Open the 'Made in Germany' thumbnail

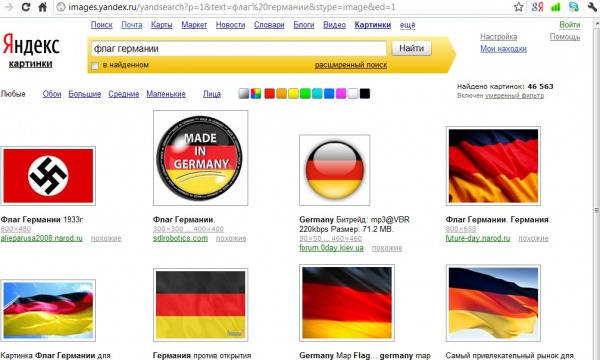point(201,158)
